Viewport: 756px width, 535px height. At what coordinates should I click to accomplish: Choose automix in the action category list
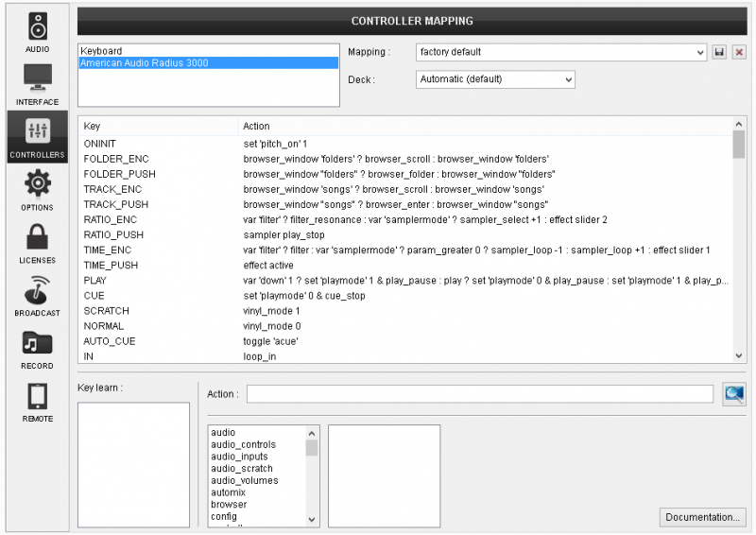tap(229, 492)
